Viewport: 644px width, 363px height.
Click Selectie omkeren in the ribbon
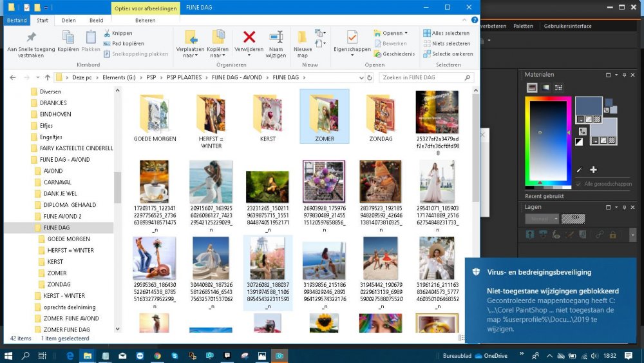pos(448,54)
